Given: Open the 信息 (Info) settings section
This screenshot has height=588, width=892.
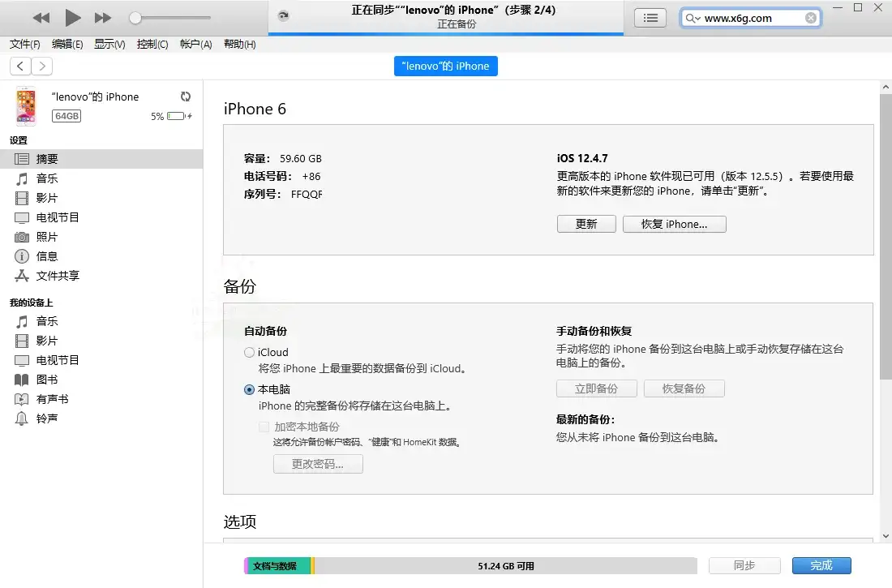Looking at the screenshot, I should [x=46, y=256].
